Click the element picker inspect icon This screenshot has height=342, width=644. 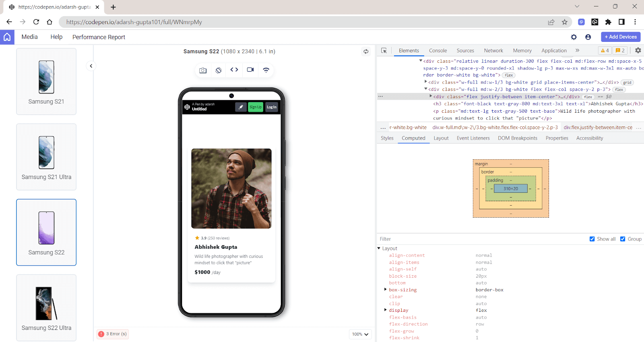point(384,51)
